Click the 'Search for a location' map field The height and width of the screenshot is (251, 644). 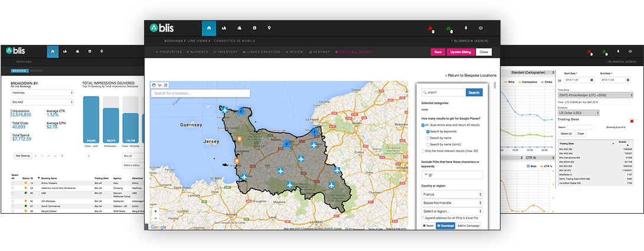201,93
